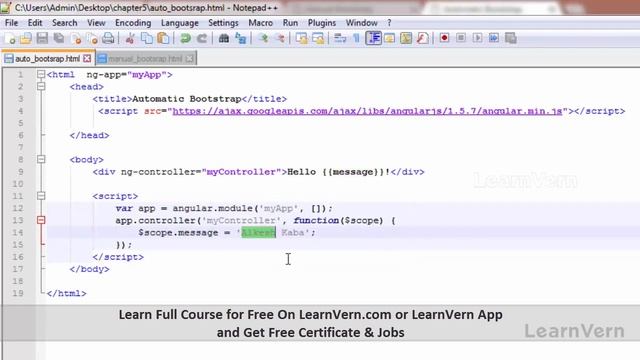Click the Redo arrow icon
The image size is (640, 360).
pyautogui.click(x=202, y=38)
